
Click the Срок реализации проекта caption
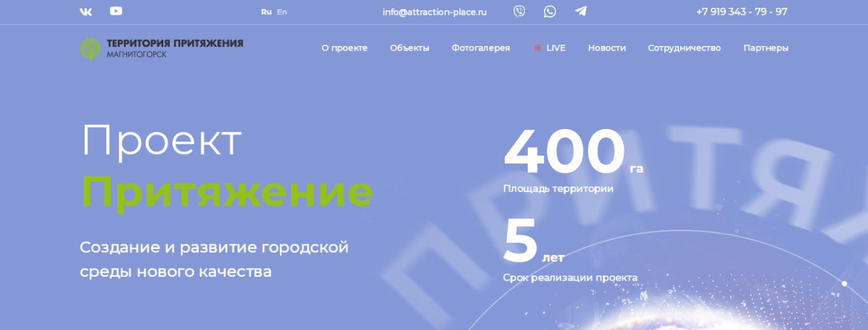[570, 277]
